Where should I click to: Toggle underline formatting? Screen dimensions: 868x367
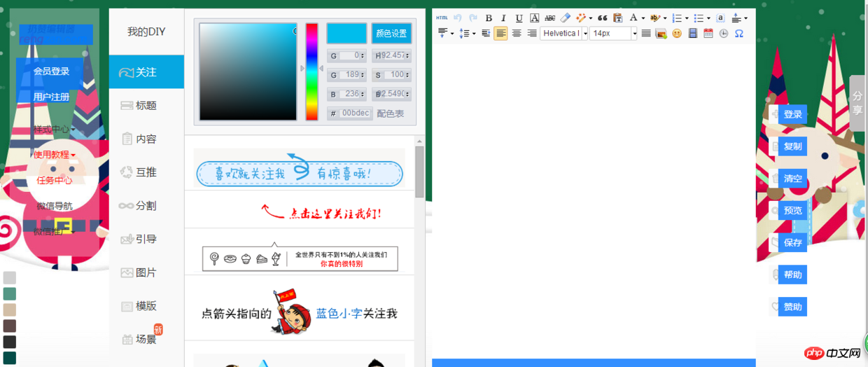519,18
